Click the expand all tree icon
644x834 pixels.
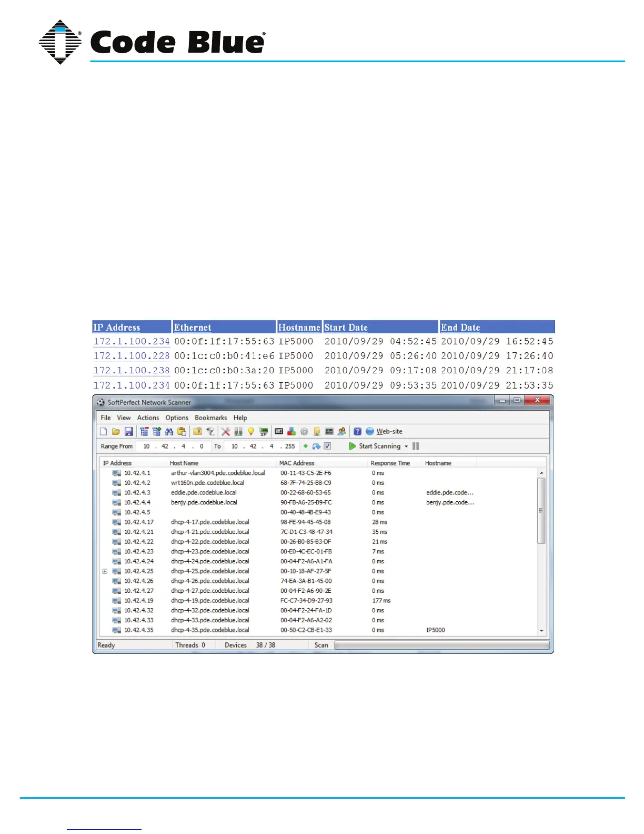(156, 431)
